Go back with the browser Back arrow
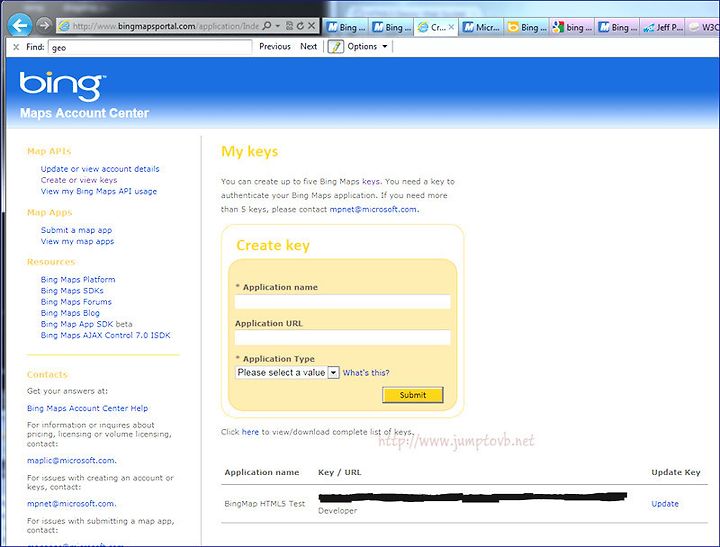The height and width of the screenshot is (547, 720). tap(20, 25)
